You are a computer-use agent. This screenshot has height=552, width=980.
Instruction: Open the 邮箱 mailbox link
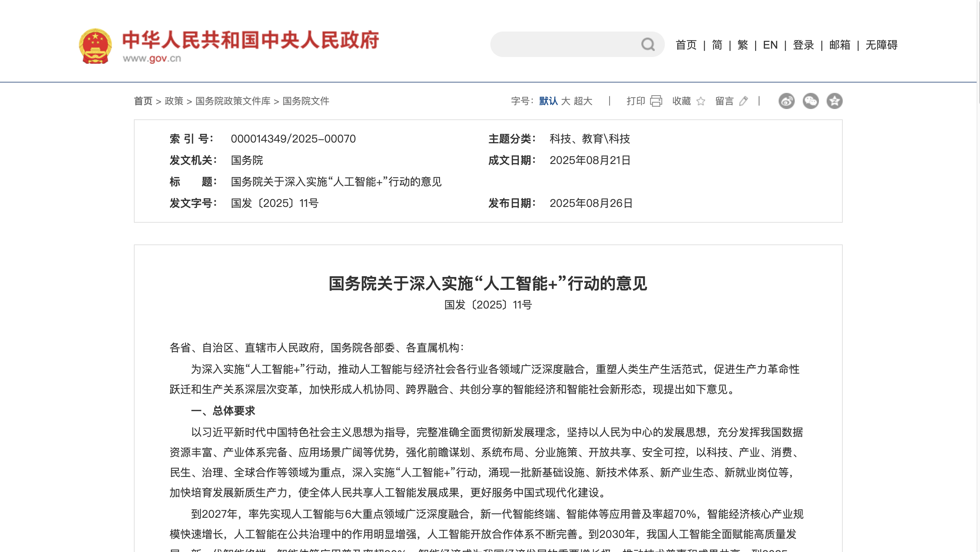coord(840,45)
